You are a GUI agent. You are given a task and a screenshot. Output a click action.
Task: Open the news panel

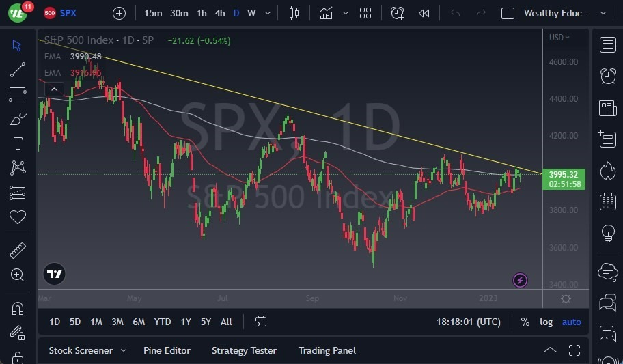click(607, 108)
